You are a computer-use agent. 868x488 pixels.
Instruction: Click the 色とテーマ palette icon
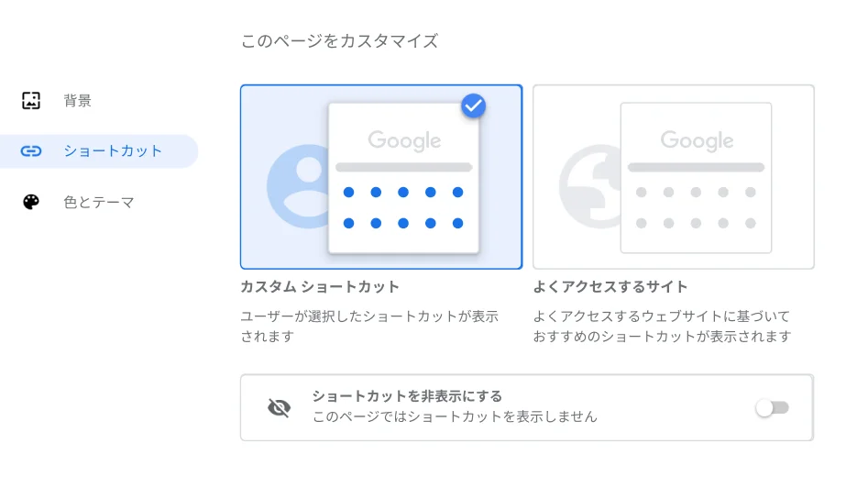(31, 202)
